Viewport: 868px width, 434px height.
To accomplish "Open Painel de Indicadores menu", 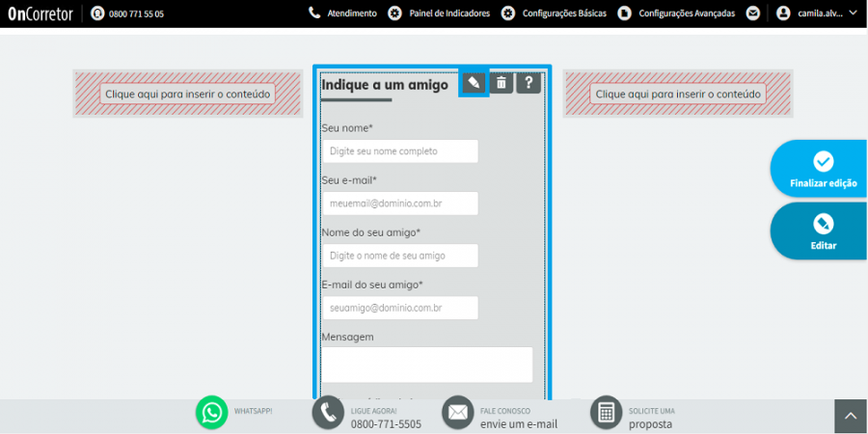I will point(449,14).
